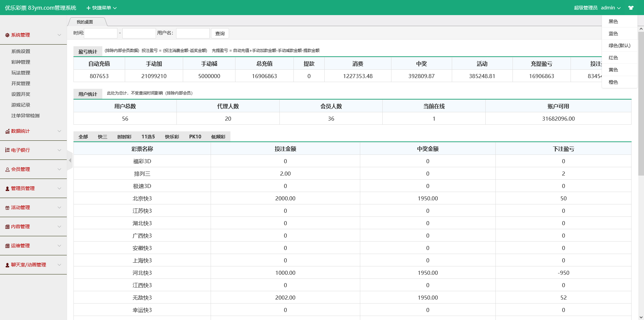Open 游戏记录 in sidebar
Screen dimensions: 644x320
(x=21, y=105)
